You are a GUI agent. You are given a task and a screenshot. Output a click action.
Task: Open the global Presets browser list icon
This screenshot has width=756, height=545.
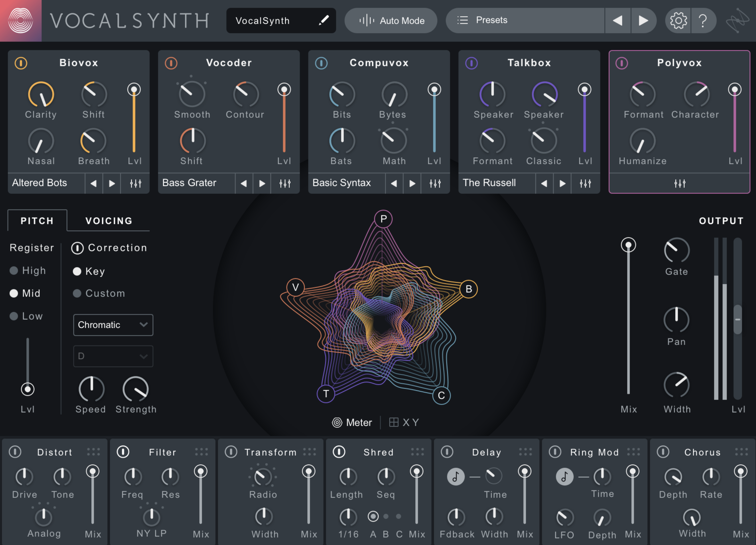click(463, 20)
